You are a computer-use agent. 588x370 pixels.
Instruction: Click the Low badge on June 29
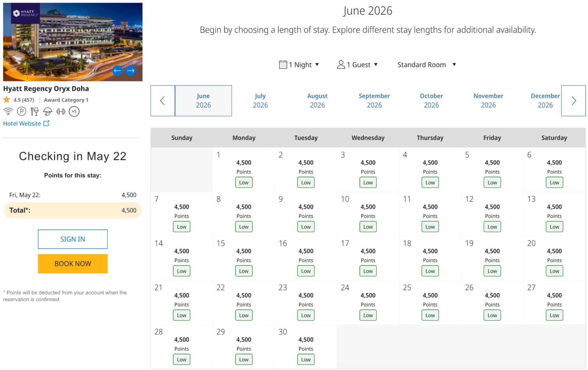244,359
